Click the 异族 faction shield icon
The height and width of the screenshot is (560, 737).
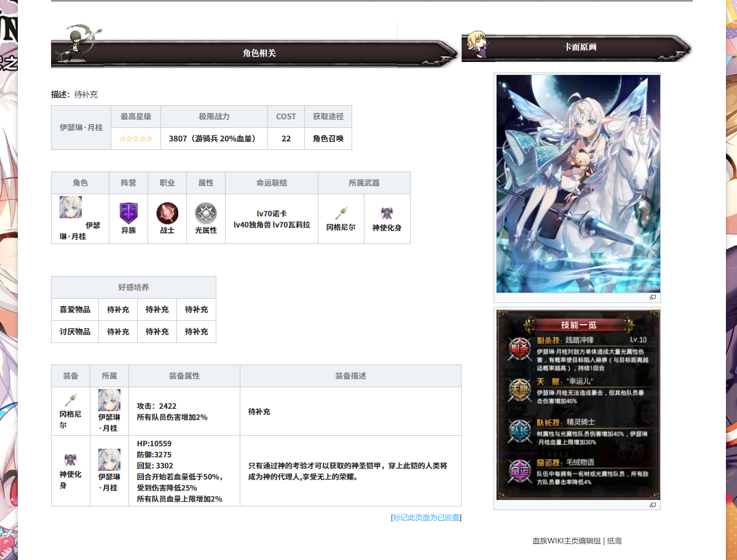click(x=128, y=213)
